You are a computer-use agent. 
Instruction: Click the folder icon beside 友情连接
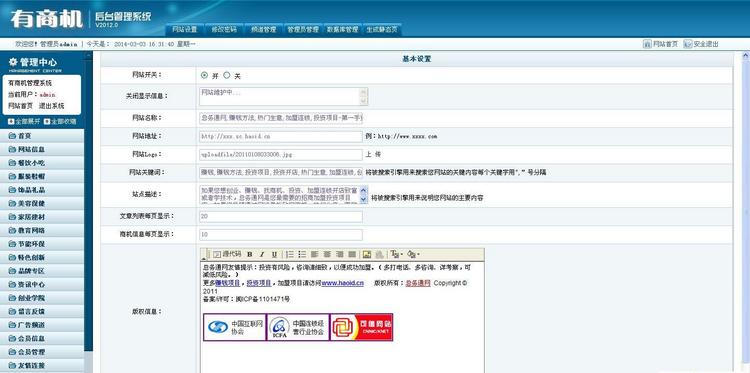(x=12, y=365)
